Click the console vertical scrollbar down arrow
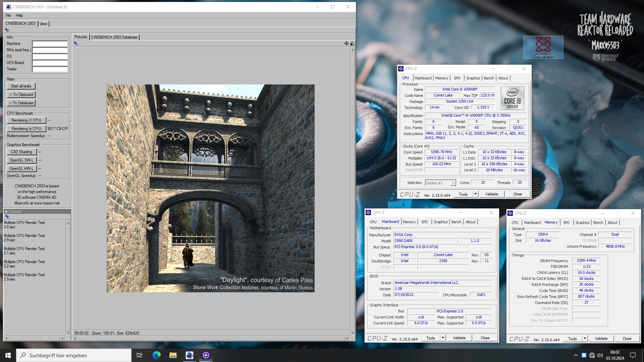 coord(68,333)
